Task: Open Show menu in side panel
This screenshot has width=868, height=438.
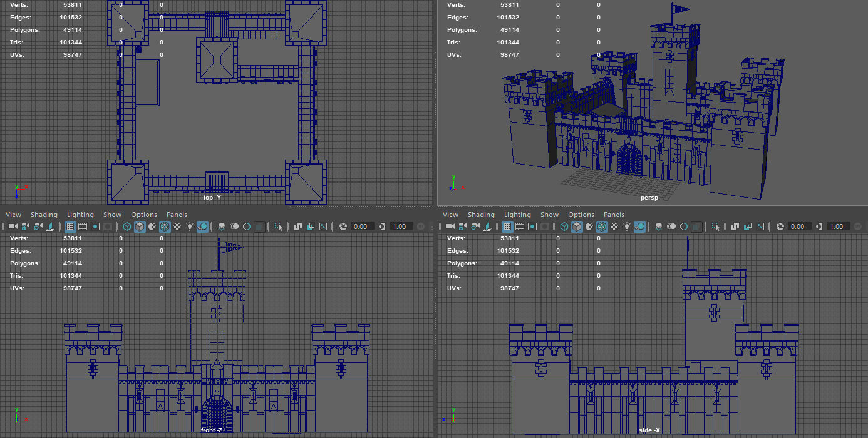Action: (x=550, y=215)
